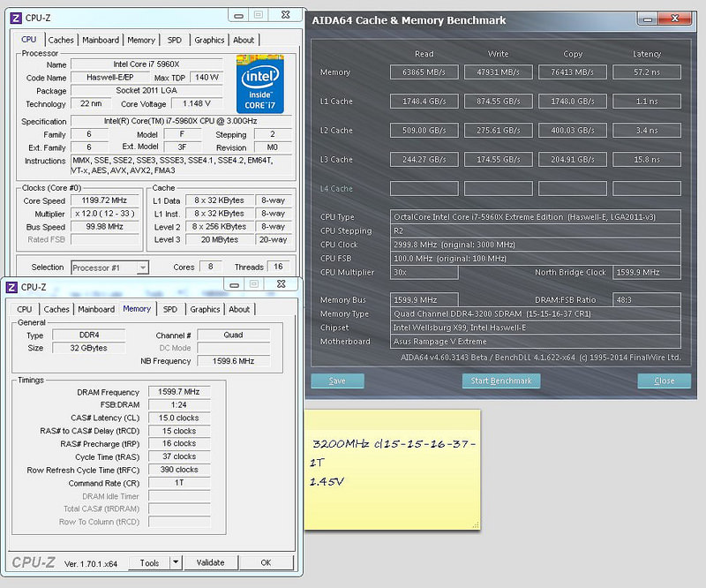
Task: Click the Max TDP value 140 W
Action: tap(207, 78)
